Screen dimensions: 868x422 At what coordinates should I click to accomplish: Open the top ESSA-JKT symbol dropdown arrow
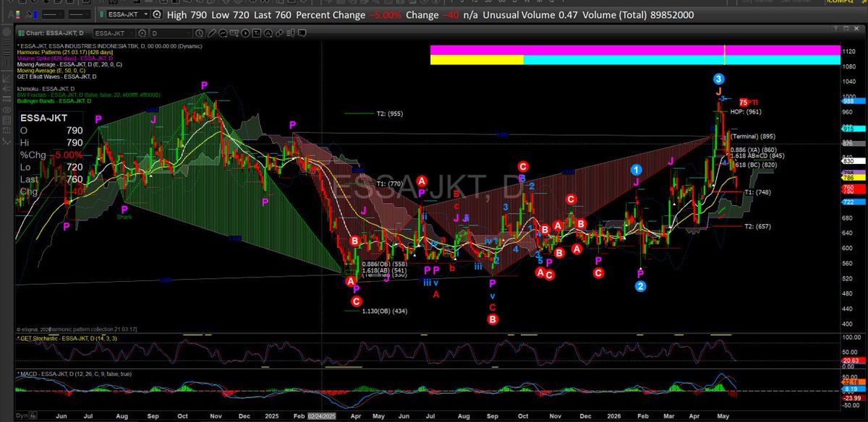tap(146, 14)
